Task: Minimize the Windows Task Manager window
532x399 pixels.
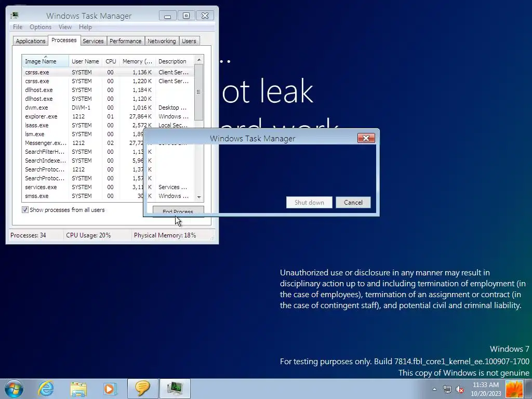Action: coord(168,16)
